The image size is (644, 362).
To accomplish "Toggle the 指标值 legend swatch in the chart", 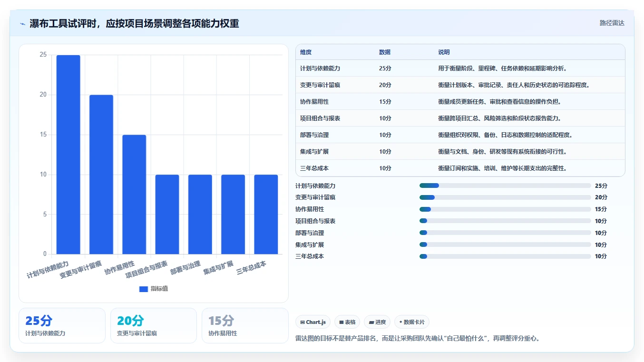I will (144, 289).
